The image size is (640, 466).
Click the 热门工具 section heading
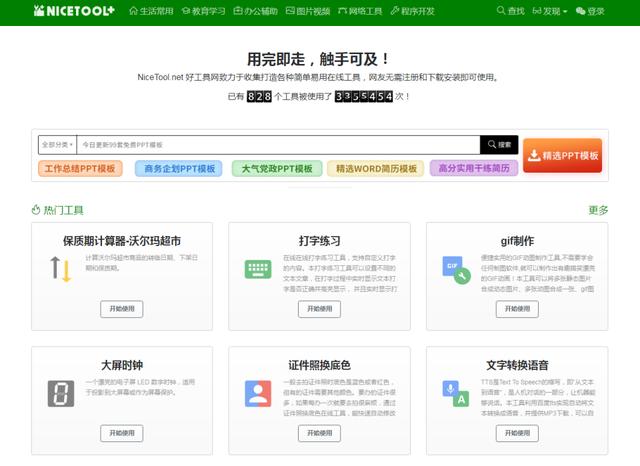click(x=58, y=210)
